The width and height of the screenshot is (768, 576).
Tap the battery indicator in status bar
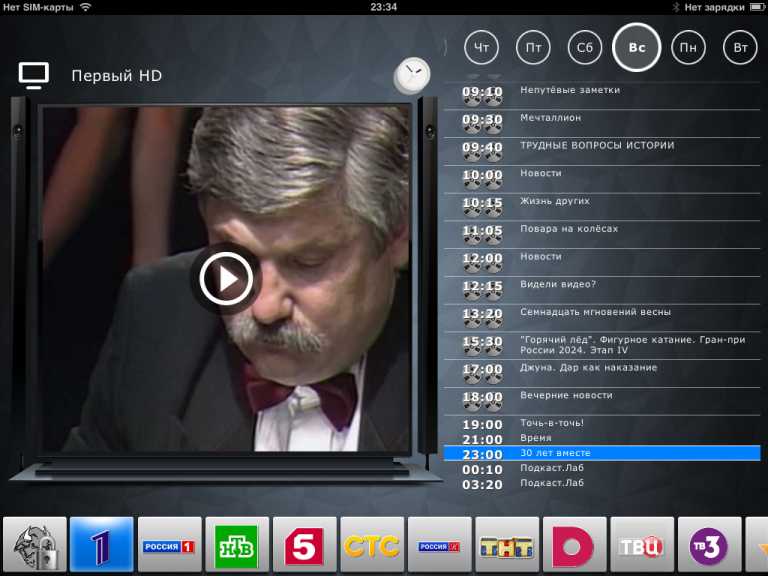(757, 7)
